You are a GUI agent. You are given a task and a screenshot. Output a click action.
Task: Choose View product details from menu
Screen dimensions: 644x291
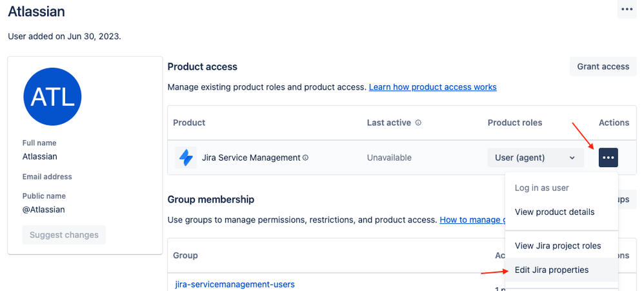click(x=554, y=212)
